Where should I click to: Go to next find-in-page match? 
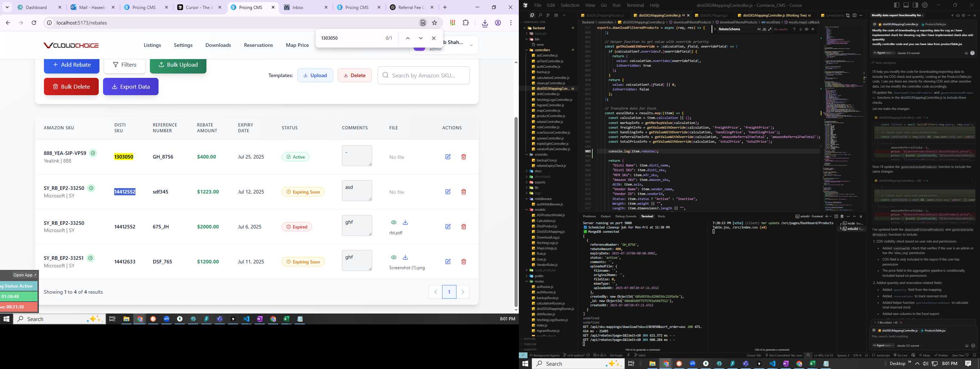(420, 38)
